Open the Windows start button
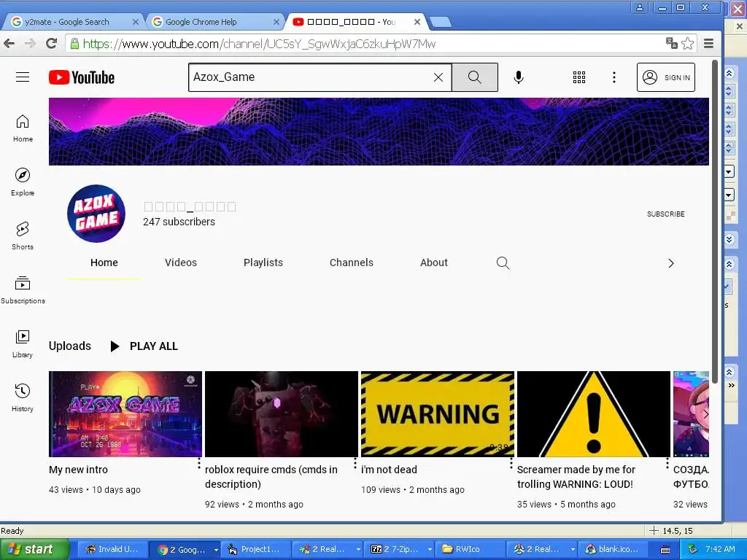 (34, 550)
